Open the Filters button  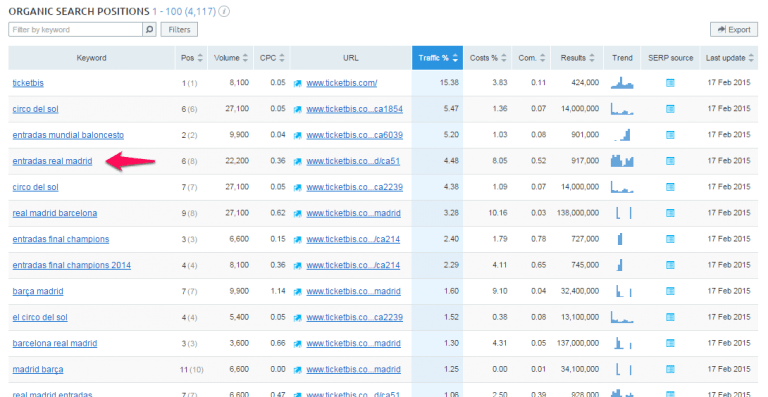tap(179, 30)
